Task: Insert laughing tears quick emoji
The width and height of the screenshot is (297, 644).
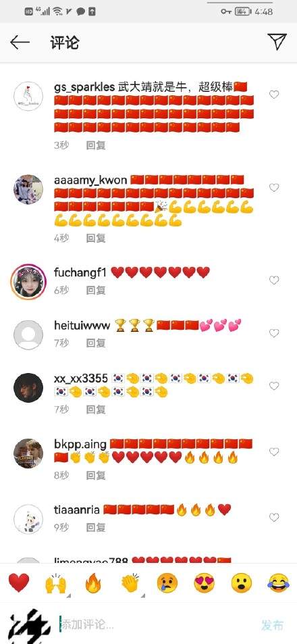Action: pos(279,583)
